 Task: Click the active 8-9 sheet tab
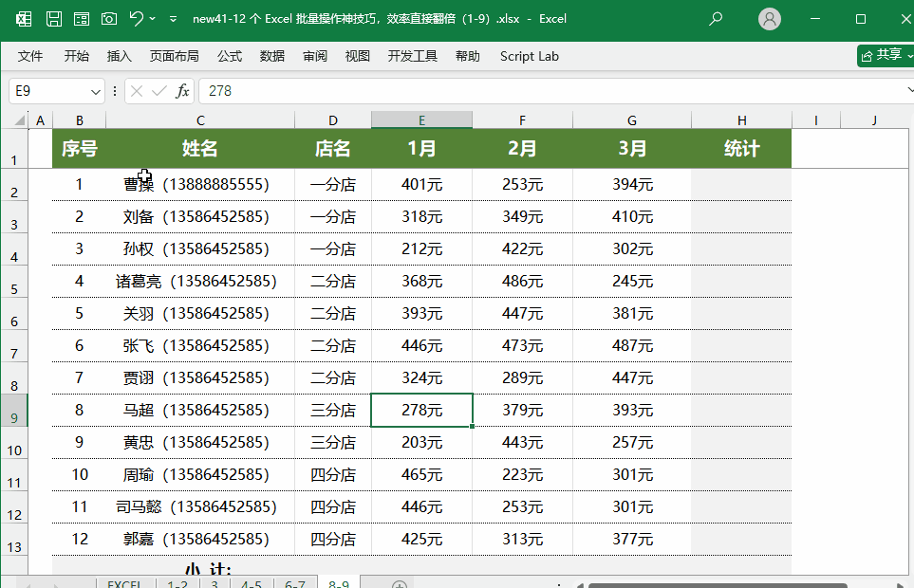339,582
